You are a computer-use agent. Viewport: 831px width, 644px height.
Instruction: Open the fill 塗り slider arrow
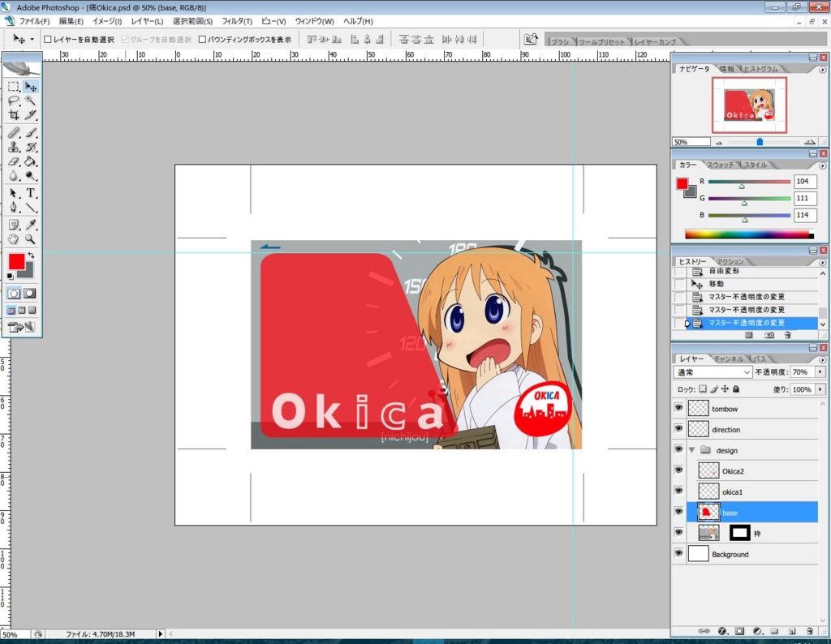pos(820,389)
